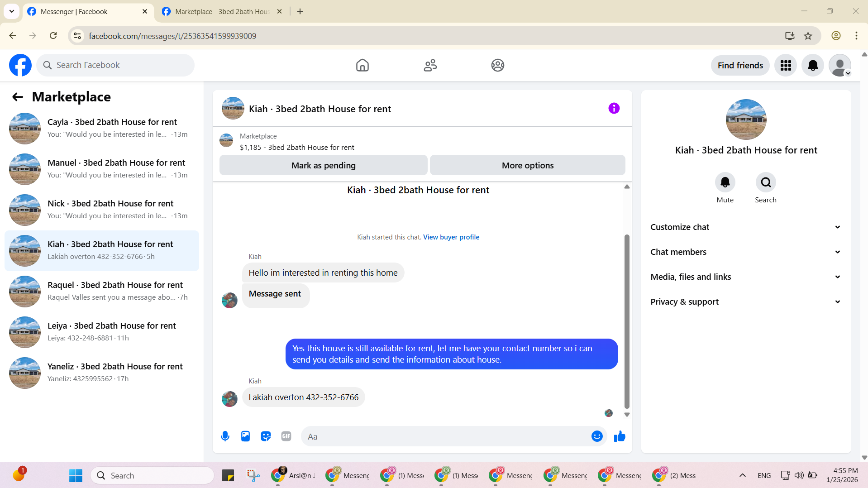Viewport: 868px width, 488px height.
Task: View site information icon in address bar
Action: 77,36
